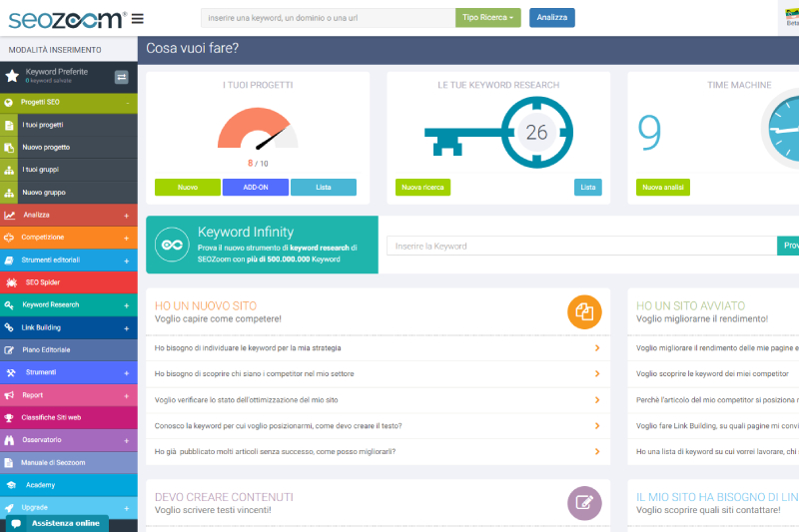Click the Progetti SEO globe icon
799x532 pixels.
[x=8, y=103]
